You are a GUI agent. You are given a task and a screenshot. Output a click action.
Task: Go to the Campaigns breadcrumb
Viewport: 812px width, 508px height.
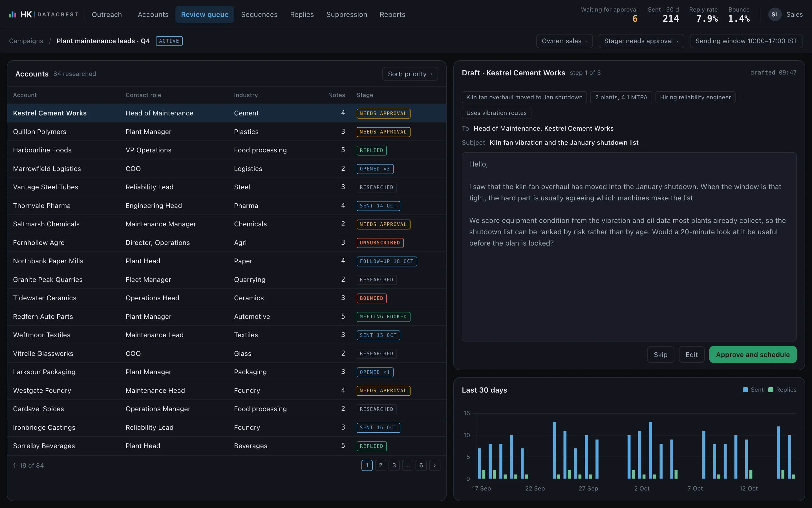[x=26, y=41]
